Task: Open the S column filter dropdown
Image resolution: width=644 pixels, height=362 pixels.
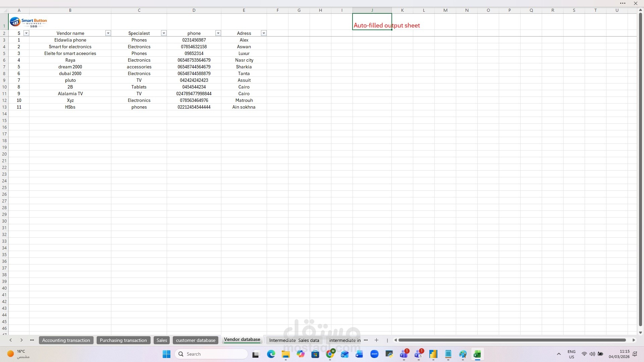Action: (26, 33)
